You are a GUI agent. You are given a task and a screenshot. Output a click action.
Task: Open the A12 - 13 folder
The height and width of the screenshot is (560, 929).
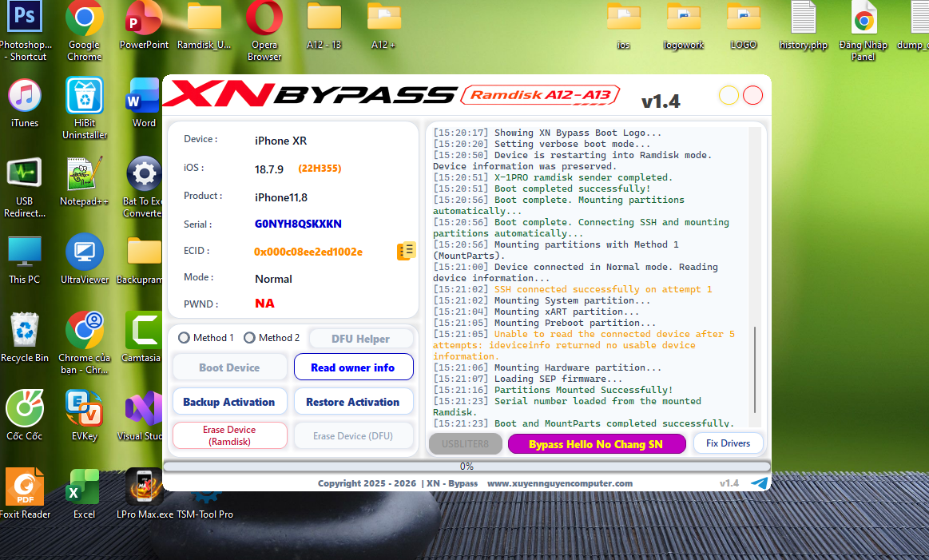click(324, 25)
